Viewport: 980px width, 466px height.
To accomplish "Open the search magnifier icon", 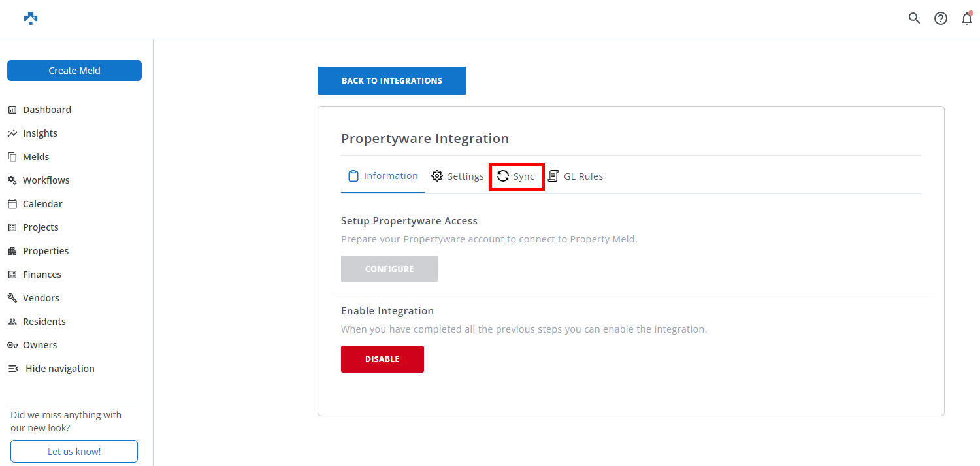I will (x=914, y=18).
